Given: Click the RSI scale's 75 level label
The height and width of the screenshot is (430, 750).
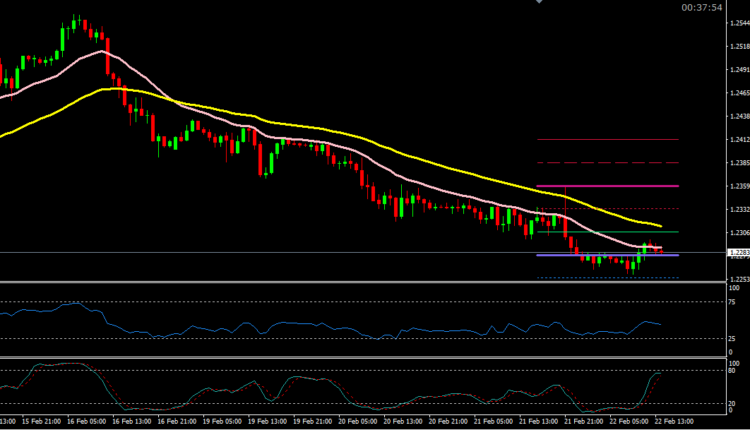Looking at the screenshot, I should (733, 301).
